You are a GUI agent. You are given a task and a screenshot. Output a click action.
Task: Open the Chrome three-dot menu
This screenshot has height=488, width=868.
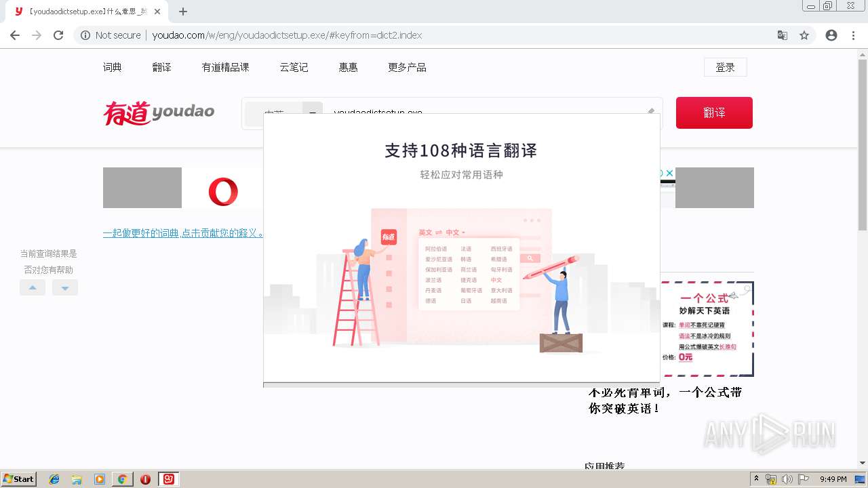point(853,35)
